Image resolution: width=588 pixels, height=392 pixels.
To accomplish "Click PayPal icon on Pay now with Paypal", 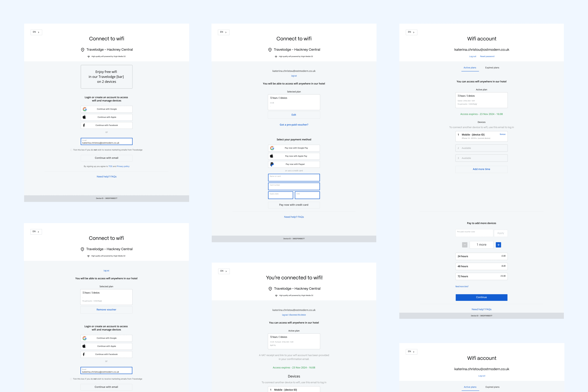I will [x=272, y=164].
